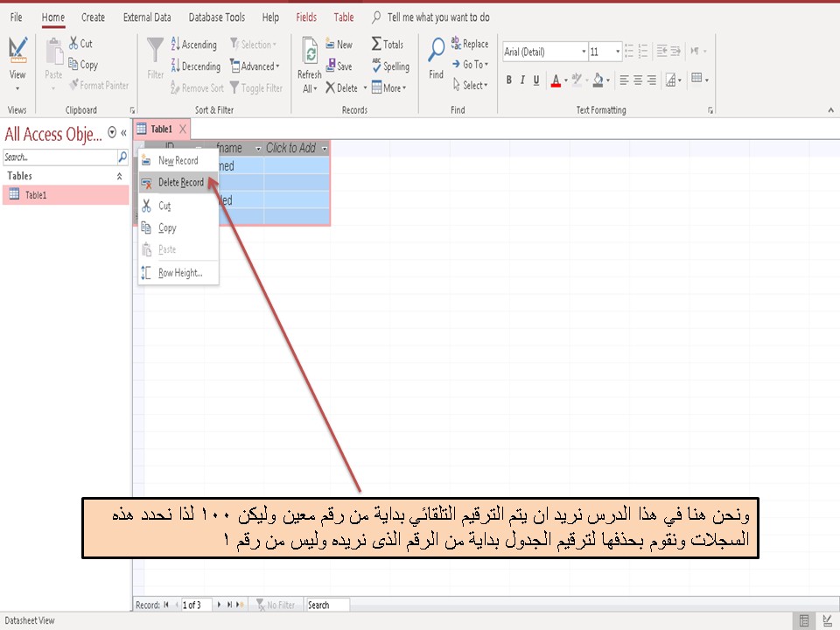Open the font size dropdown
This screenshot has width=840, height=630.
(x=618, y=52)
